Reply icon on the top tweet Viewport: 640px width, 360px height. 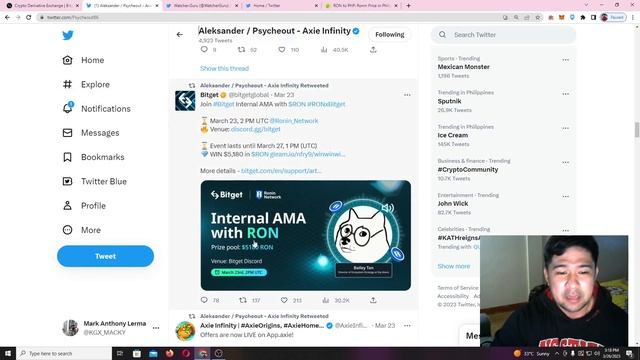(x=204, y=49)
